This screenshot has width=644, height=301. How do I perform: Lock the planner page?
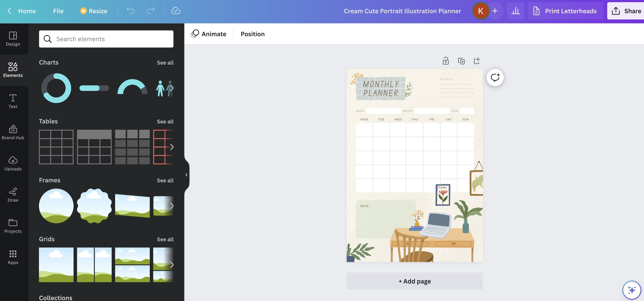tap(446, 61)
